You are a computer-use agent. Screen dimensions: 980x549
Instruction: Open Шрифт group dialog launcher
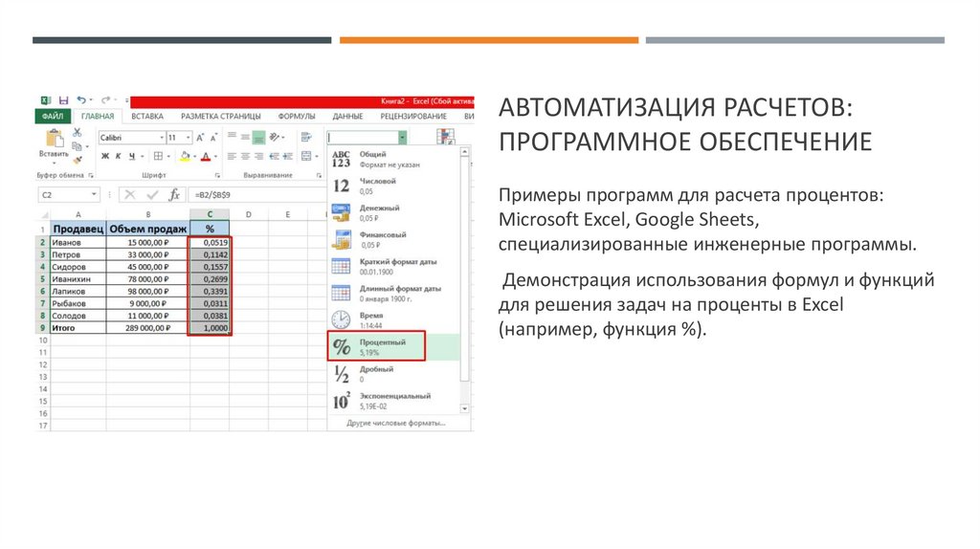(217, 175)
